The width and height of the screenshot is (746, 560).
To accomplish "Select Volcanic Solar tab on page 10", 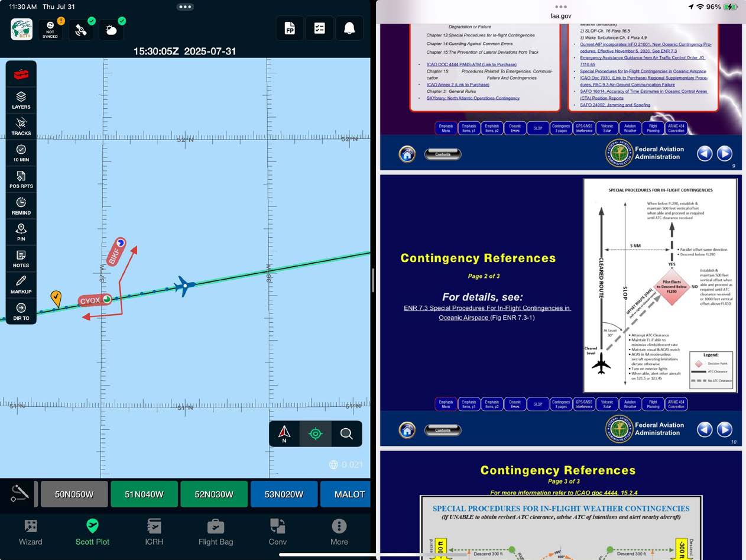I will pyautogui.click(x=607, y=404).
